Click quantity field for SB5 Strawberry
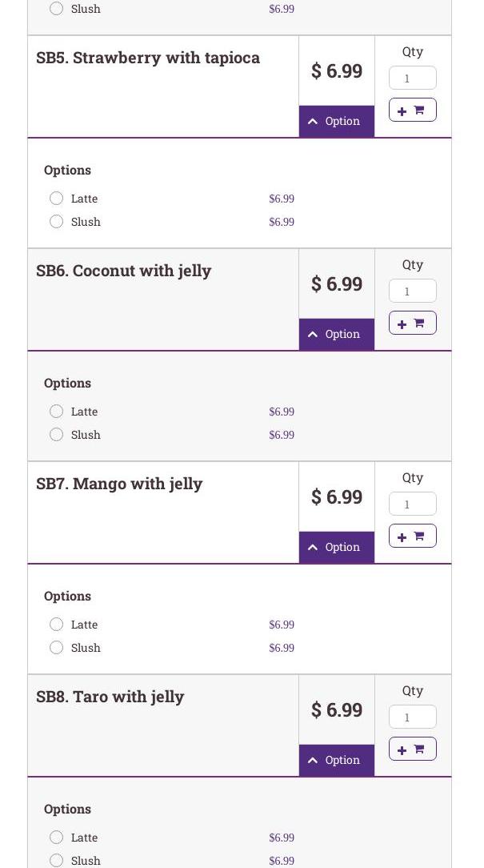 tap(412, 78)
